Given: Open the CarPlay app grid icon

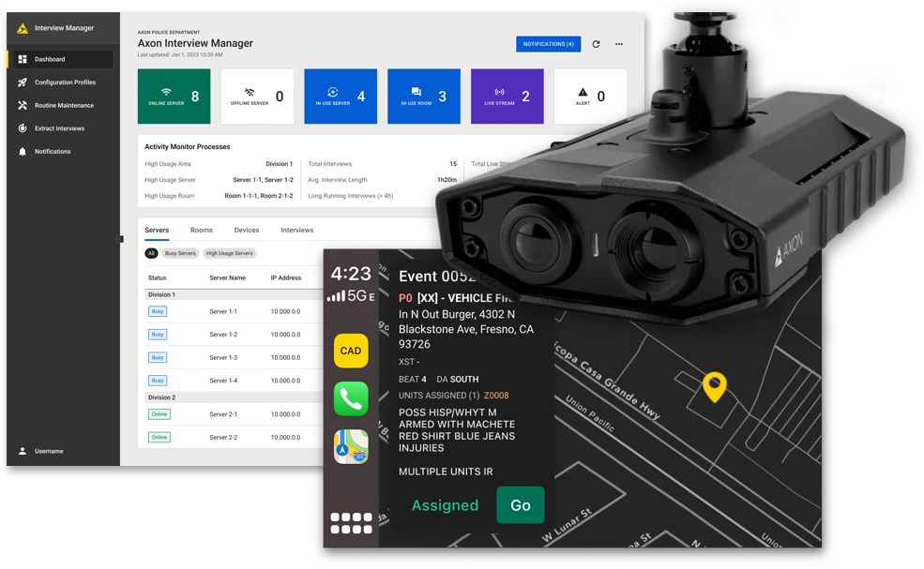Looking at the screenshot, I should [x=351, y=523].
